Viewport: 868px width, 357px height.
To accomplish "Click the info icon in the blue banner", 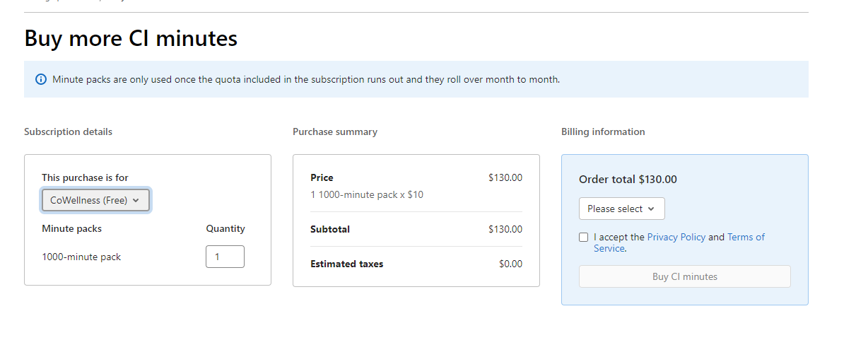I will [x=41, y=79].
